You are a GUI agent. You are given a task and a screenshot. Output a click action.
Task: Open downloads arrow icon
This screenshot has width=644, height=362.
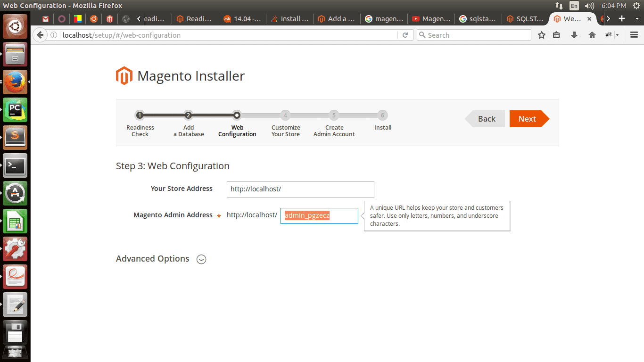574,35
